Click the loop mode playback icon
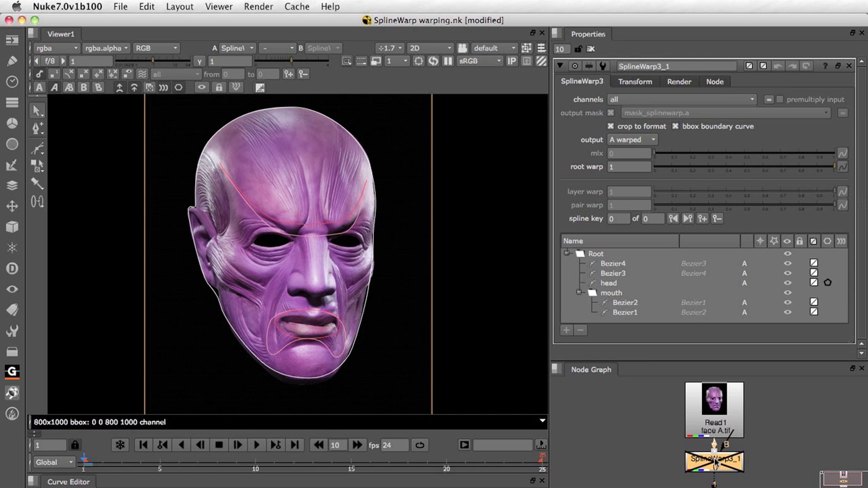 point(420,445)
